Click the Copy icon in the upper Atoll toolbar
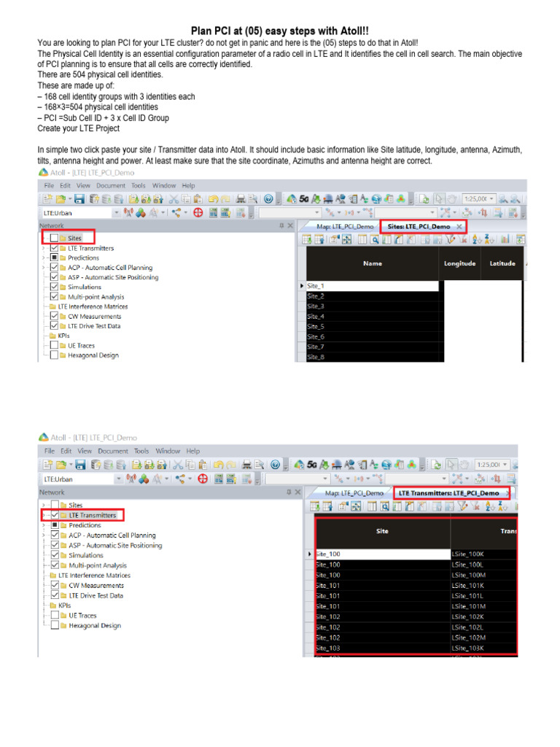This screenshot has height=747, width=560. 186,198
